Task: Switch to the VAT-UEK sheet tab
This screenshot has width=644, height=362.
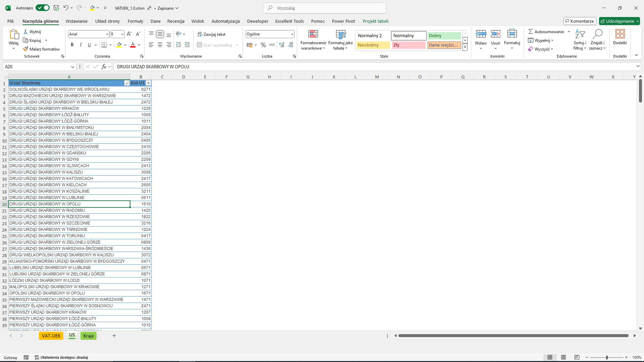Action: click(51, 336)
